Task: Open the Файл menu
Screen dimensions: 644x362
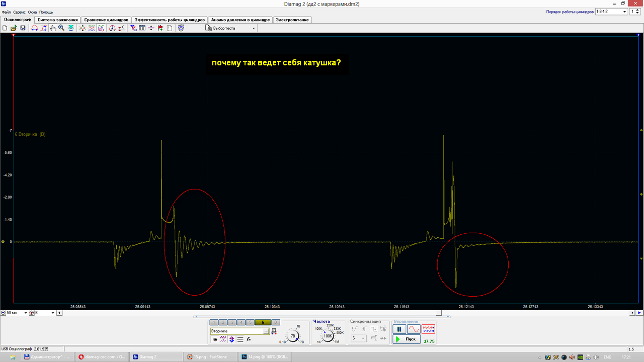Action: [6, 12]
